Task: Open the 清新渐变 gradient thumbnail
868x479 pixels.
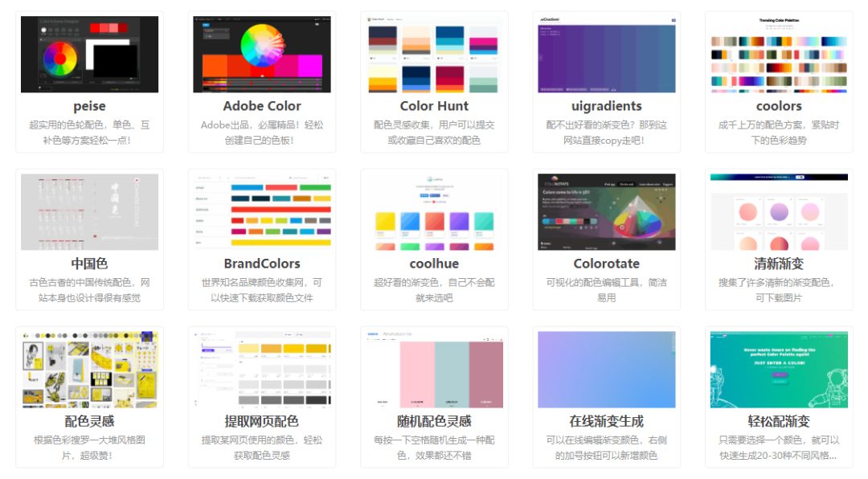Action: (778, 211)
